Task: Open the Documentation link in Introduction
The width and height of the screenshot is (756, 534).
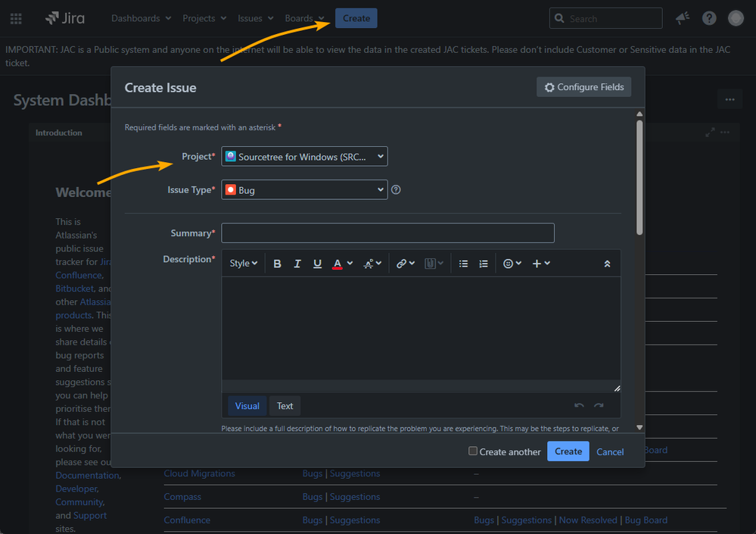Action: (x=88, y=475)
